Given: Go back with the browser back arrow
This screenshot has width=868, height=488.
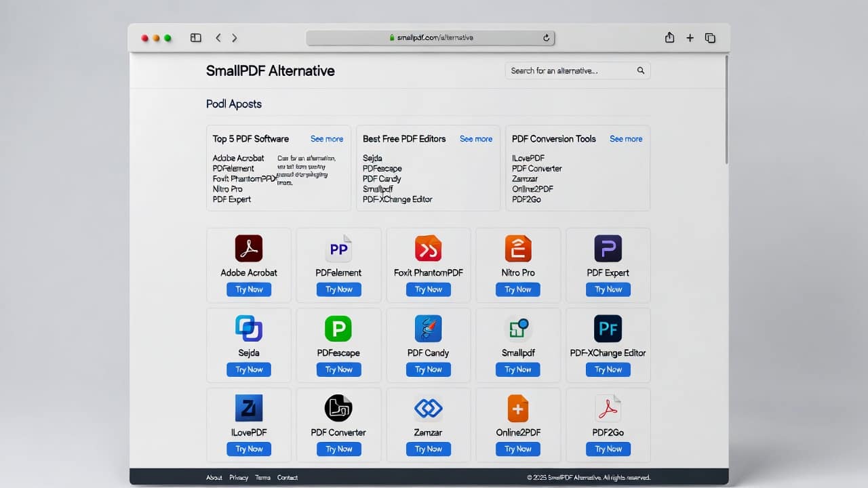Looking at the screenshot, I should click(x=218, y=38).
